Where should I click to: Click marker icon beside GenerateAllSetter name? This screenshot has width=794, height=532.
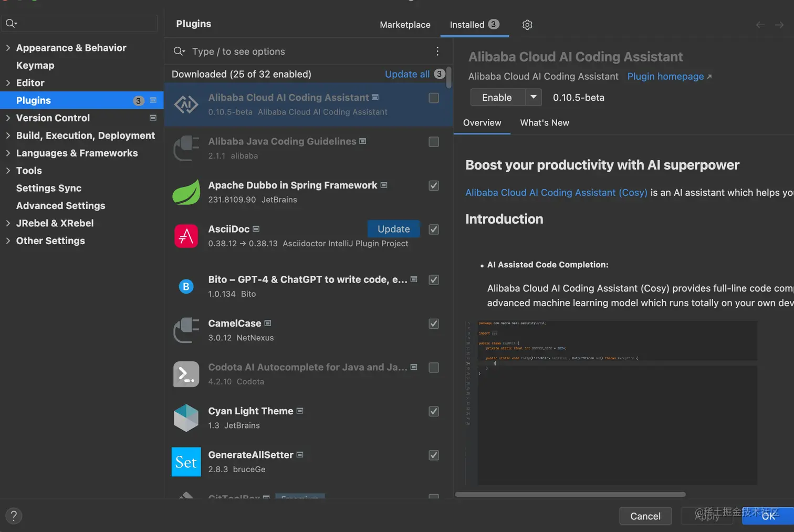pos(300,455)
